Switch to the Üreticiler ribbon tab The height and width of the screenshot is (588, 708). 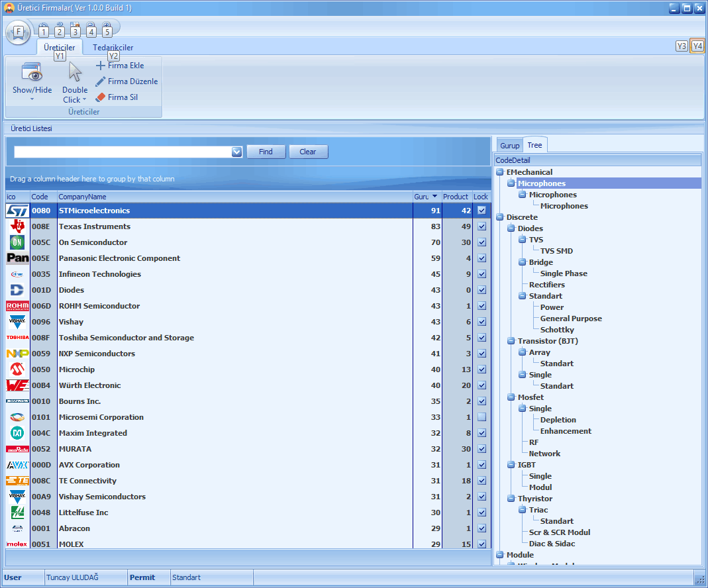coord(59,48)
